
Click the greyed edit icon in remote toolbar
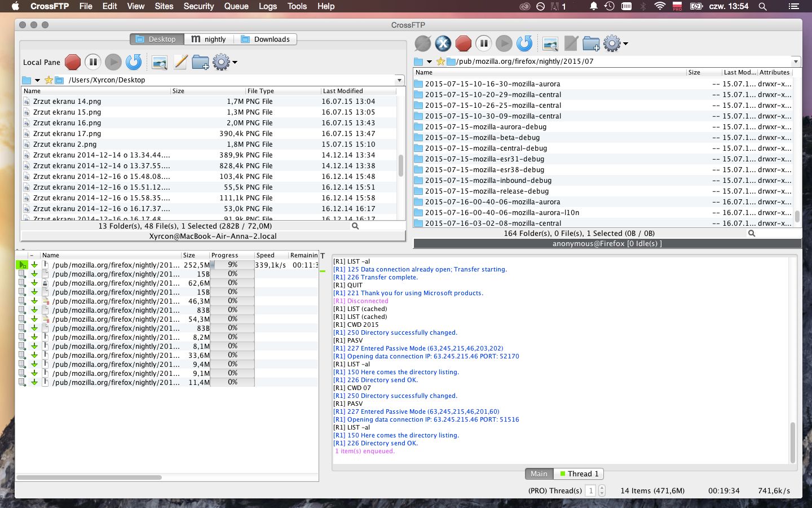571,43
